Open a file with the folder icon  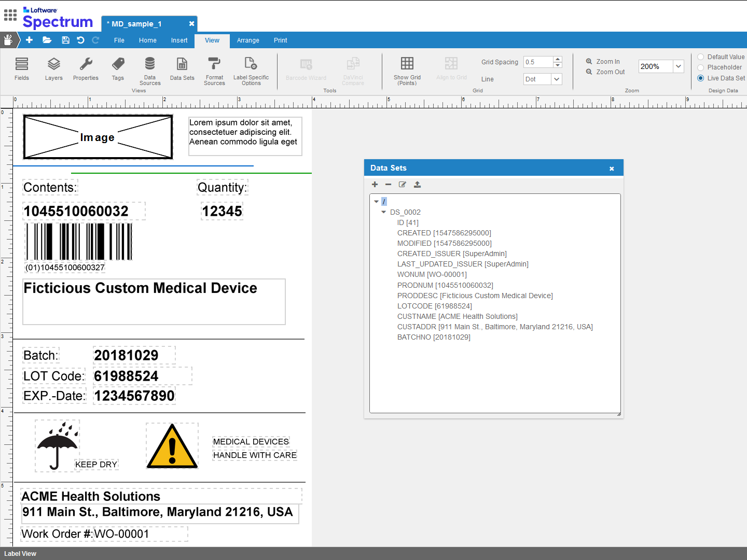click(47, 40)
